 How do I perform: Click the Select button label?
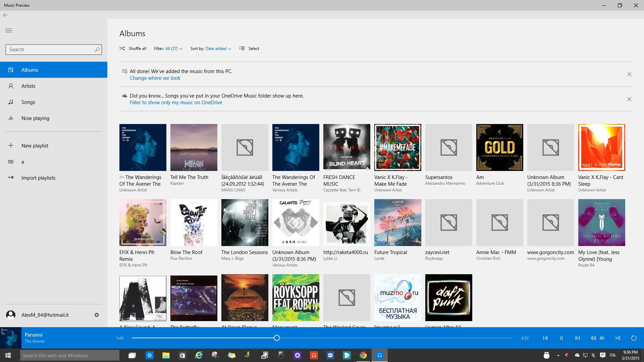(x=254, y=49)
